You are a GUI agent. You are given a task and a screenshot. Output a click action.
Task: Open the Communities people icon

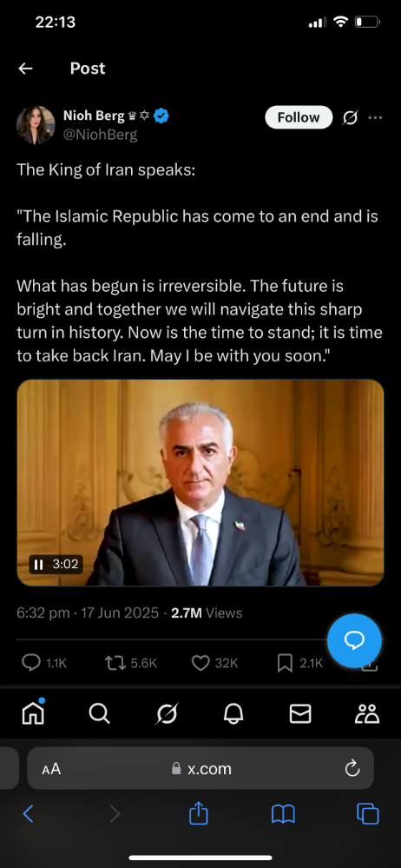pyautogui.click(x=367, y=713)
